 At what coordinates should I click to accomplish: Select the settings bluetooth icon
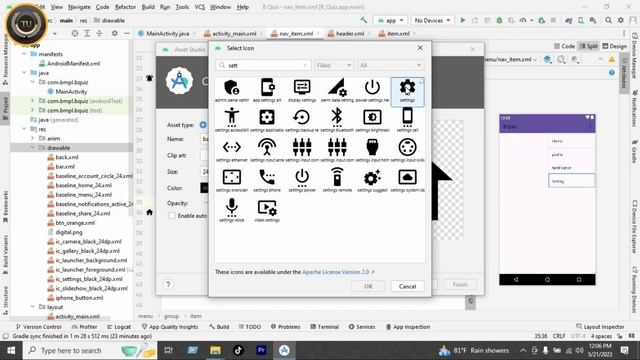click(x=337, y=120)
